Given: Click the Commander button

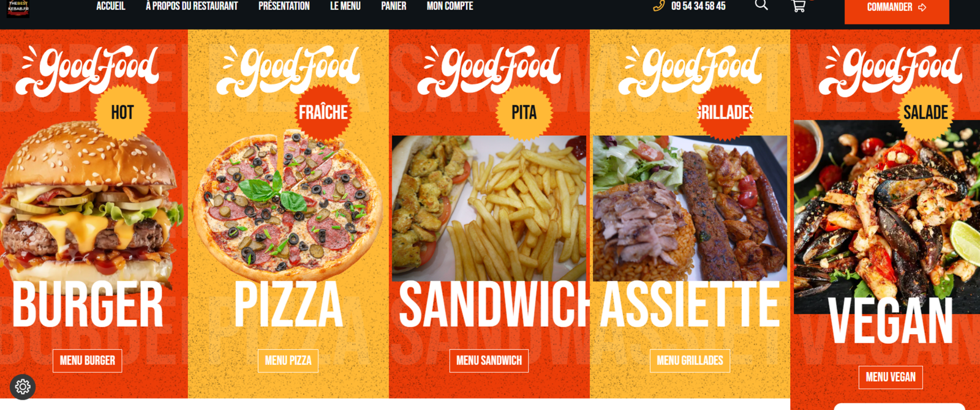Looking at the screenshot, I should pos(897,9).
